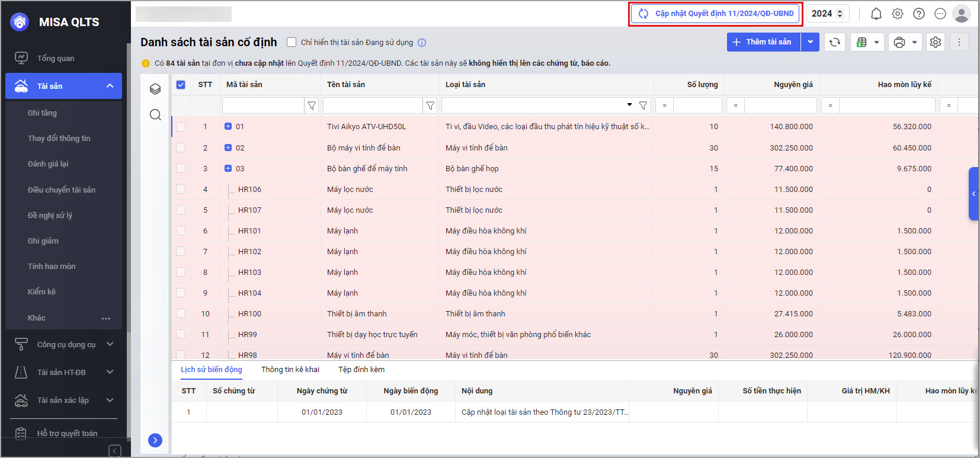Click the Tên tài sản filter input field
980x458 pixels.
tap(372, 105)
